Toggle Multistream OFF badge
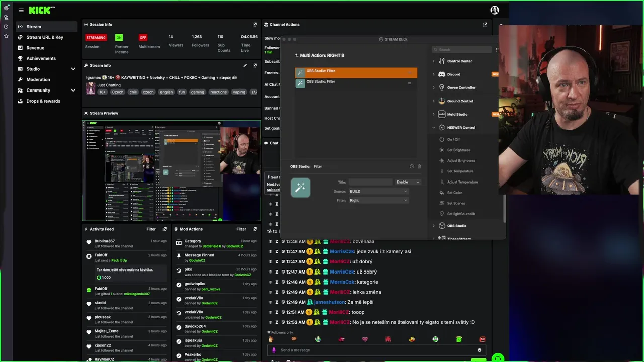This screenshot has height=362, width=644. [x=143, y=37]
